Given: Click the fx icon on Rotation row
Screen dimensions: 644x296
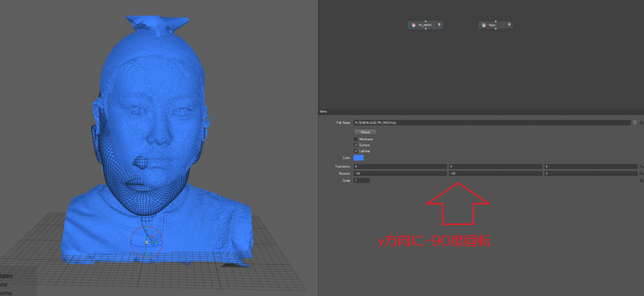Looking at the screenshot, I should 641,174.
